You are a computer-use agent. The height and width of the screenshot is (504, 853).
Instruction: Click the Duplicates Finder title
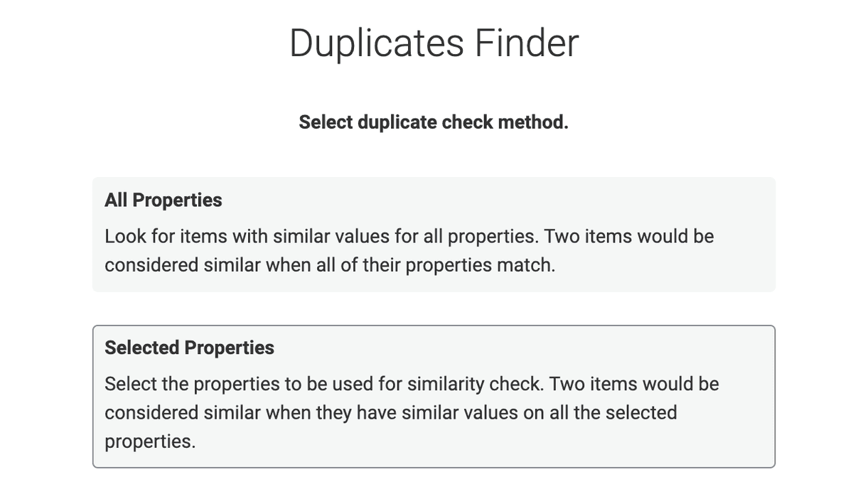434,43
